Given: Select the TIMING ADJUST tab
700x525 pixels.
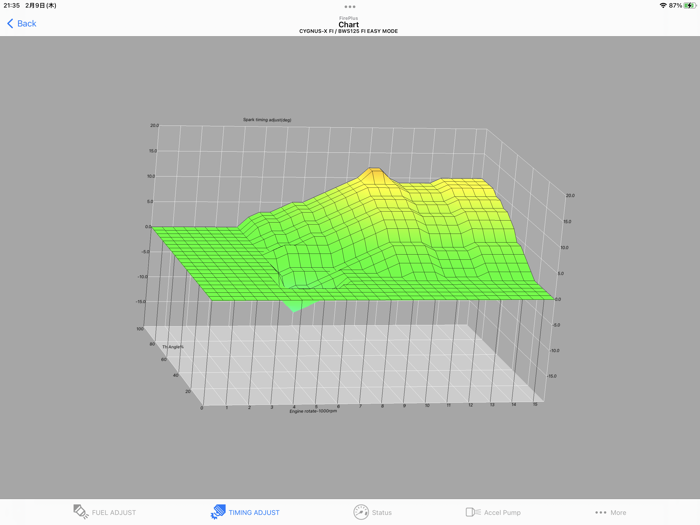Looking at the screenshot, I should coord(245,512).
